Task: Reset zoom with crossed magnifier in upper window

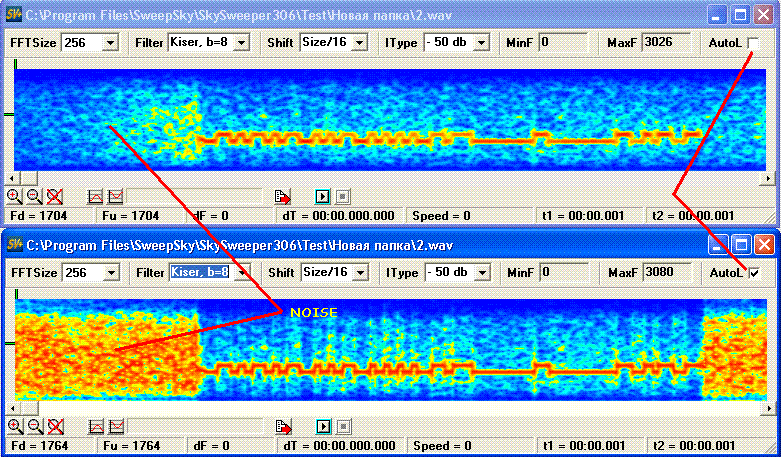Action: point(54,196)
